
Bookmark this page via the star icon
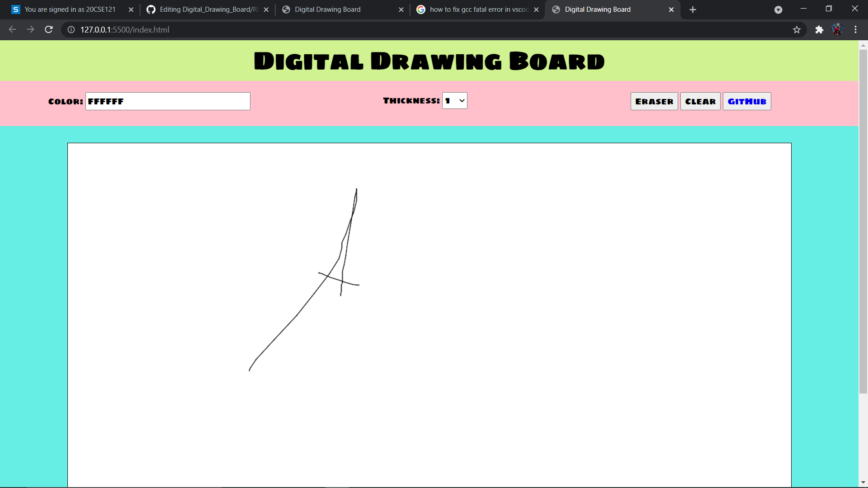797,30
